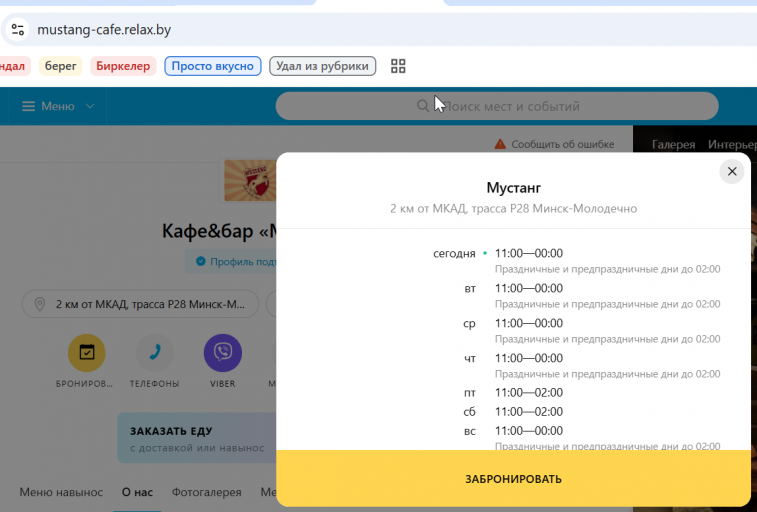
Task: Click the пт 11:00—02:00 hours row
Action: click(x=513, y=393)
